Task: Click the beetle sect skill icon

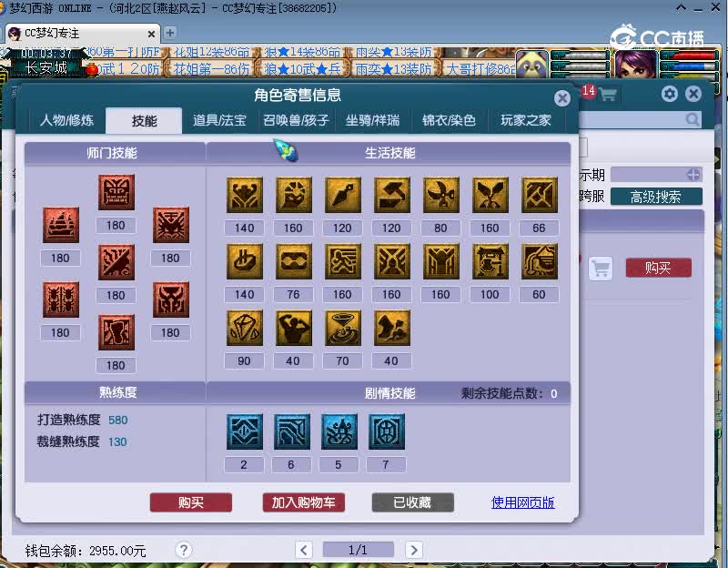Action: (61, 299)
